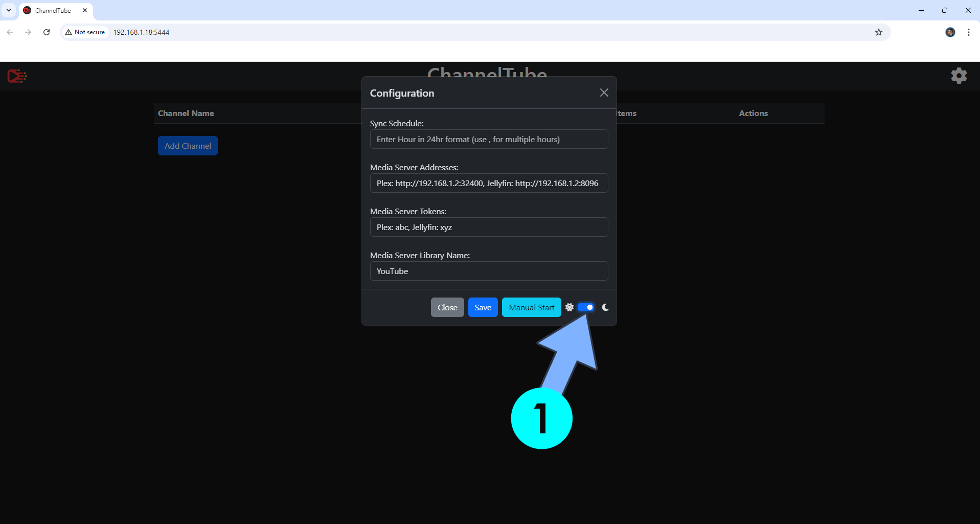Open the browser profile avatar
The width and height of the screenshot is (980, 524).
[x=950, y=32]
